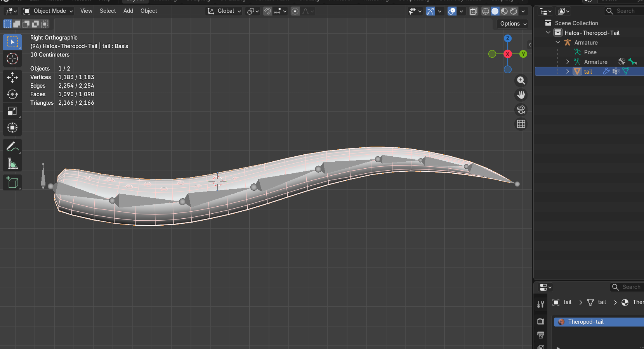Click the pan view hand icon

pos(521,95)
